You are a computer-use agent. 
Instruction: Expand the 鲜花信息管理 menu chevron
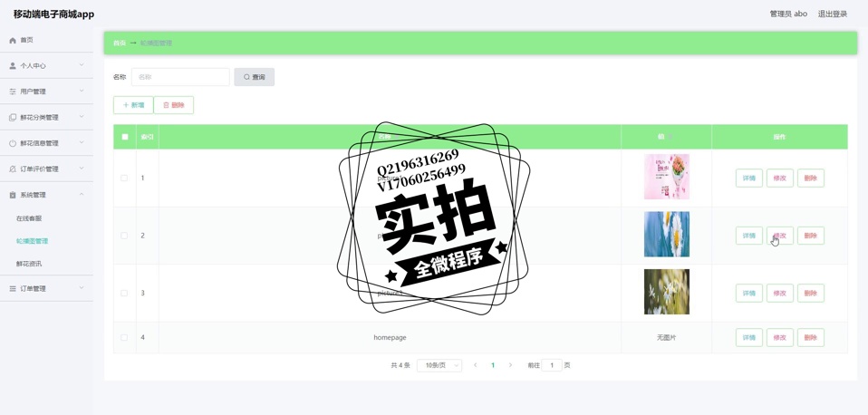82,143
